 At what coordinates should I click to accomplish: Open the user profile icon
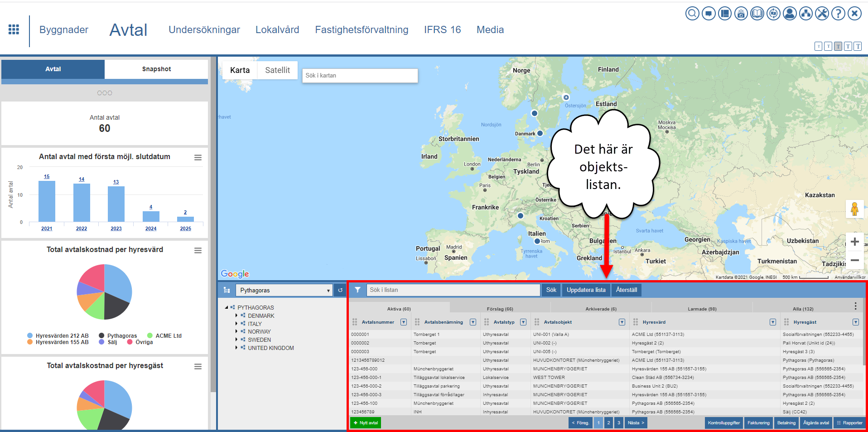[x=790, y=14]
